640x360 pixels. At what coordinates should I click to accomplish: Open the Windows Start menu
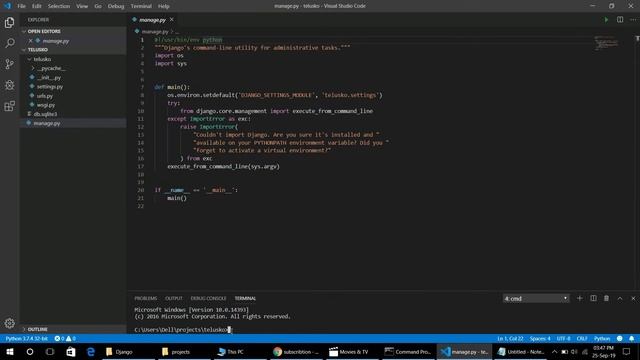point(9,351)
